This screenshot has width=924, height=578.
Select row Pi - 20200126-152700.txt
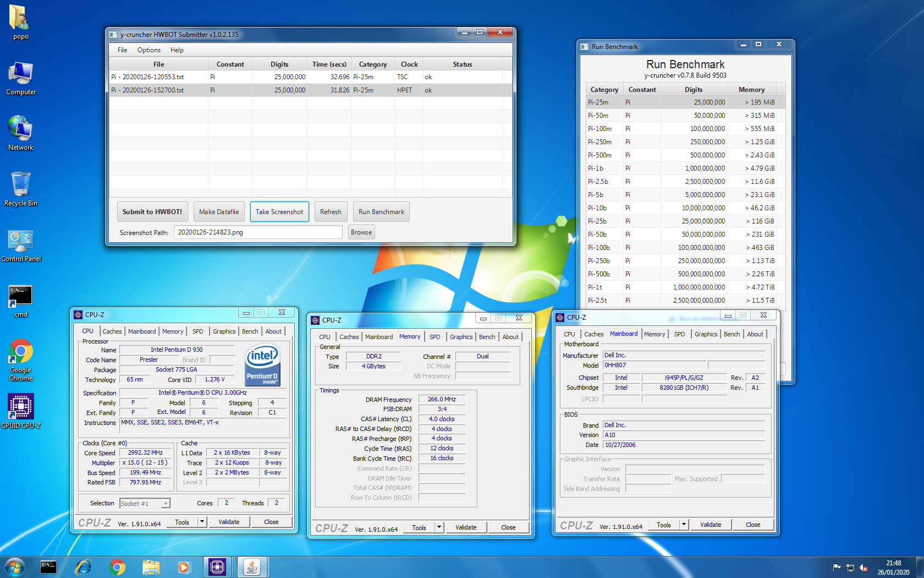(x=311, y=90)
